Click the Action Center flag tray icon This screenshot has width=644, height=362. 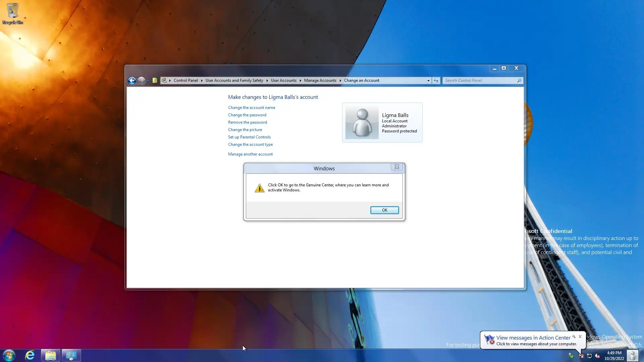581,356
